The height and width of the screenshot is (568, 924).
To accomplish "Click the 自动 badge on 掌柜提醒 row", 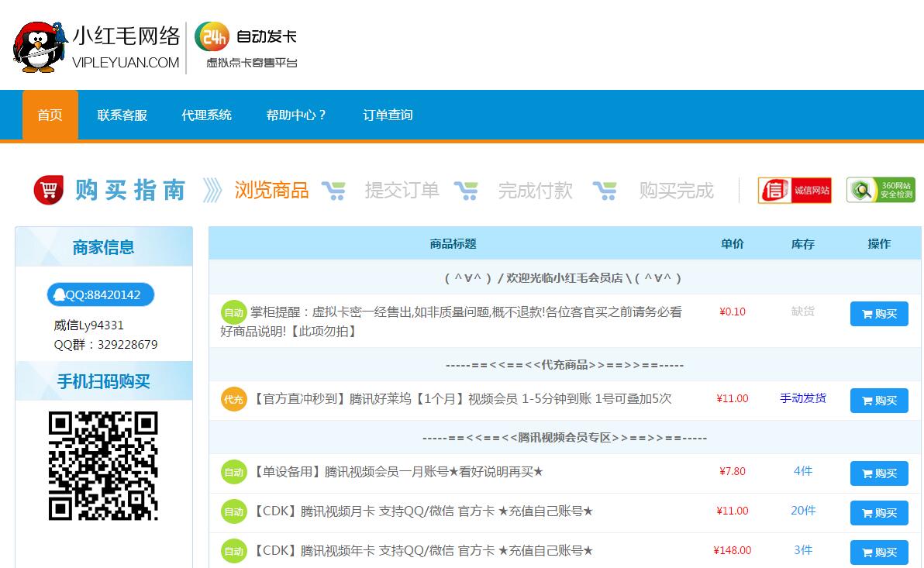I will tap(233, 313).
